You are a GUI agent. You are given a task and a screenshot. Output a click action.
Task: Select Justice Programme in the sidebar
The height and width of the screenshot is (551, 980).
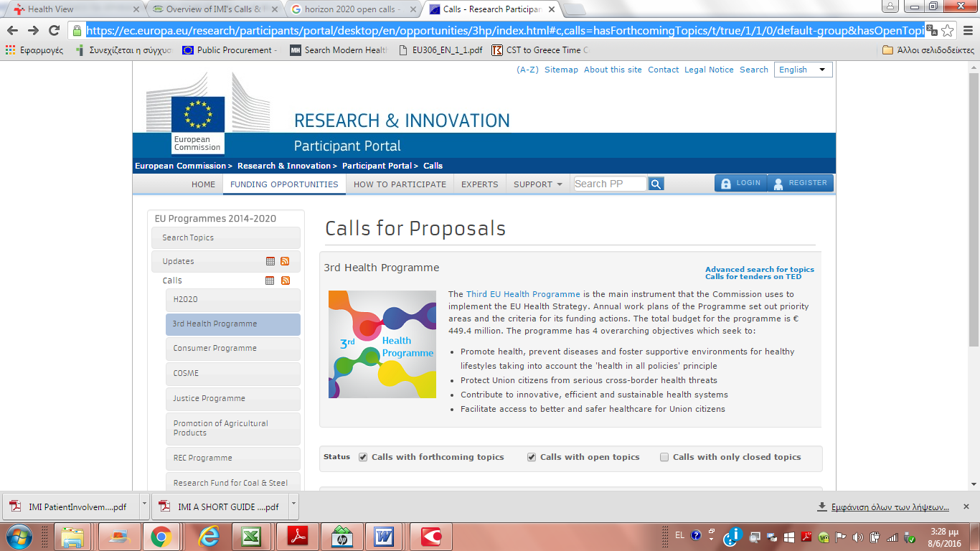coord(233,399)
